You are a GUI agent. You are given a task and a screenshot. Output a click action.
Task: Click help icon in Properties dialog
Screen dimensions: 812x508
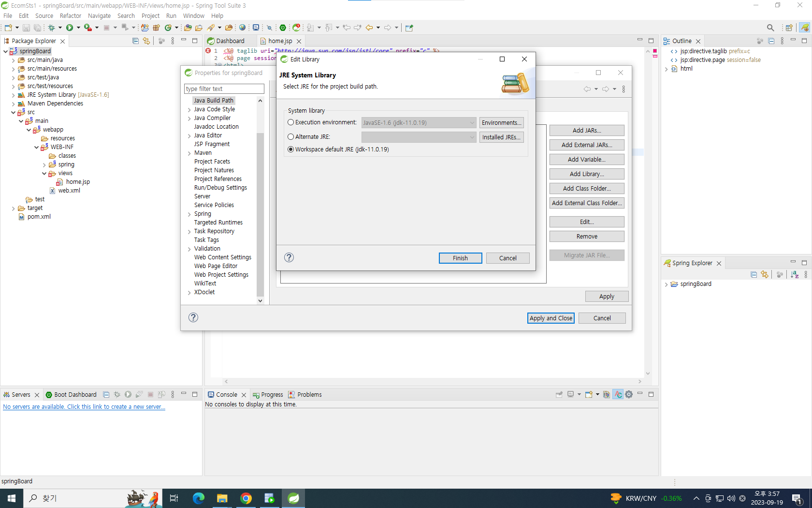[x=193, y=317]
